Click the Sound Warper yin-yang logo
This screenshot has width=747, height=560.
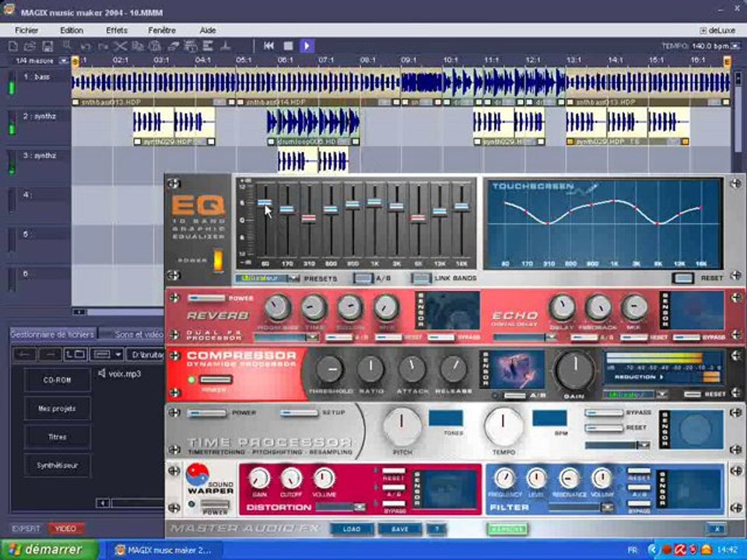pos(197,474)
